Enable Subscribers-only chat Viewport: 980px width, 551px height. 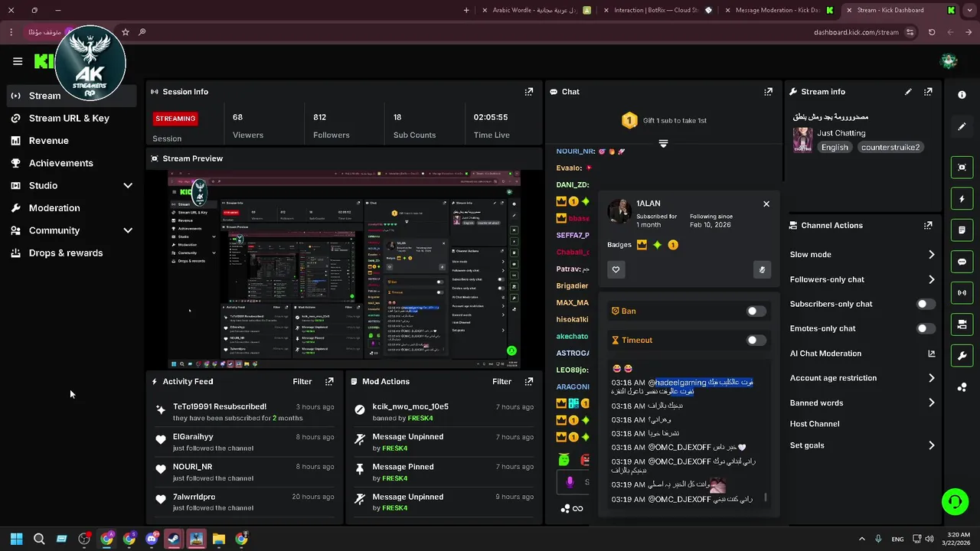pyautogui.click(x=926, y=304)
